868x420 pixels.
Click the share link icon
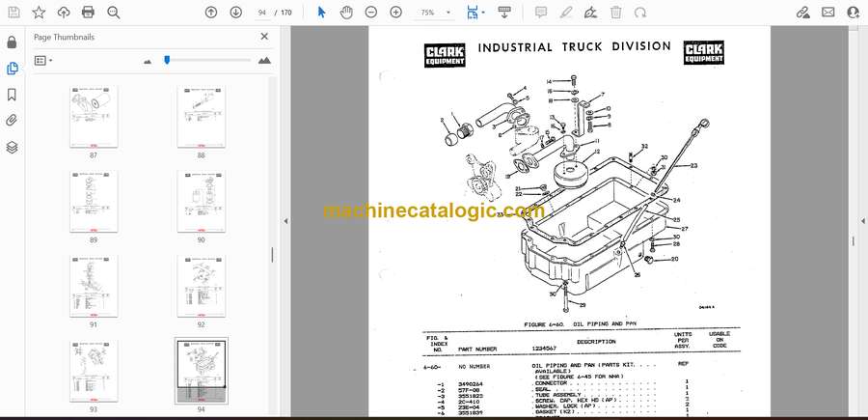[x=803, y=13]
